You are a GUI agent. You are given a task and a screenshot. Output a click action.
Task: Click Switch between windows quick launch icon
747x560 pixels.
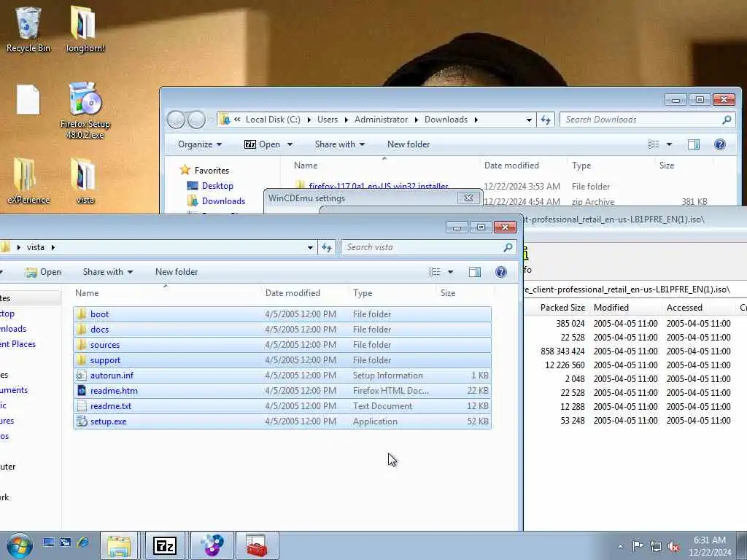click(x=65, y=542)
